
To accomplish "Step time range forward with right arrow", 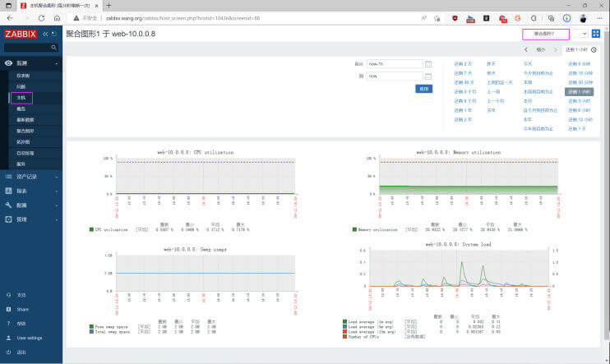I will [x=555, y=50].
